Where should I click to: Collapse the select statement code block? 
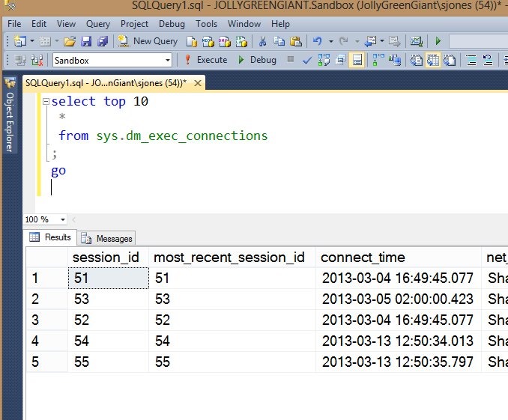tap(46, 101)
